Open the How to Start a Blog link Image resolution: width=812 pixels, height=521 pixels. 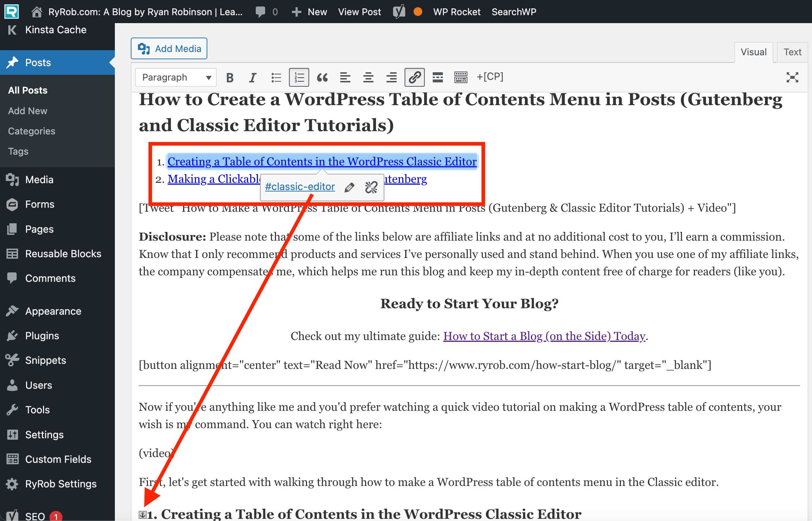[x=543, y=336]
